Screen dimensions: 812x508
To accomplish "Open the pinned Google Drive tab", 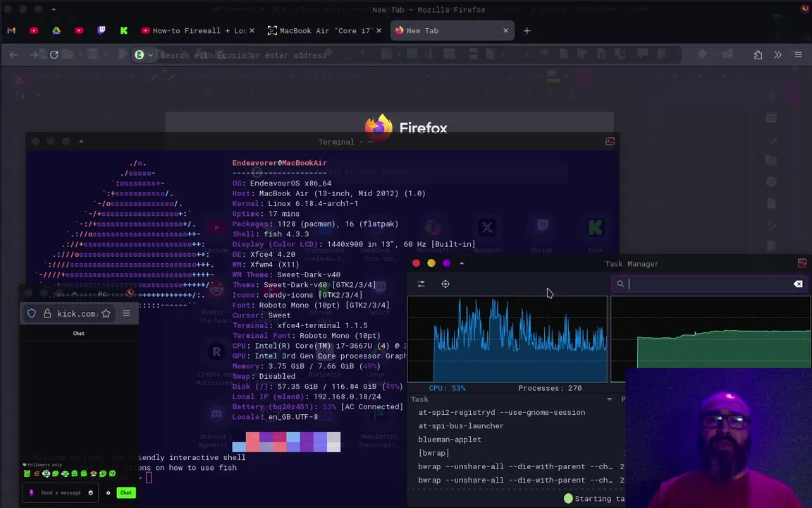I will click(x=56, y=30).
